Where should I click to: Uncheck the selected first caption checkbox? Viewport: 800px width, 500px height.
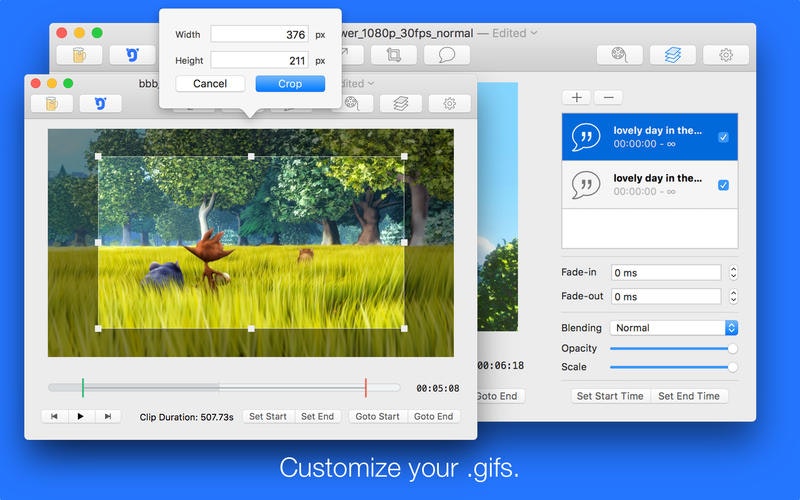tap(723, 137)
